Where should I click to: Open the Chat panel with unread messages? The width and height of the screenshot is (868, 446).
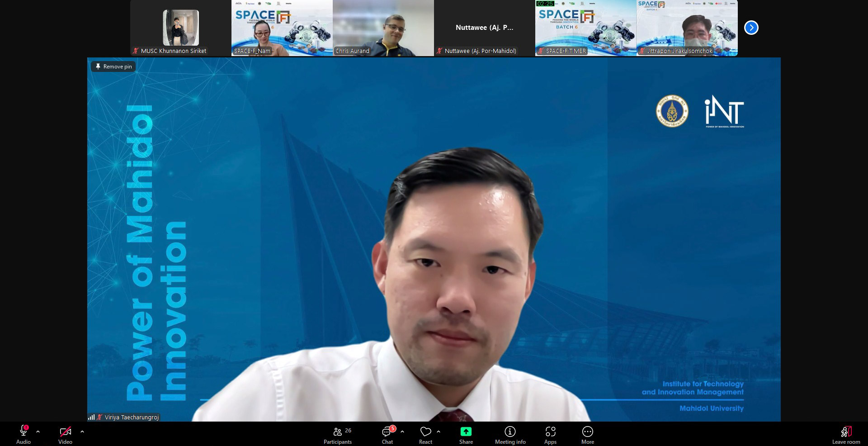click(387, 434)
